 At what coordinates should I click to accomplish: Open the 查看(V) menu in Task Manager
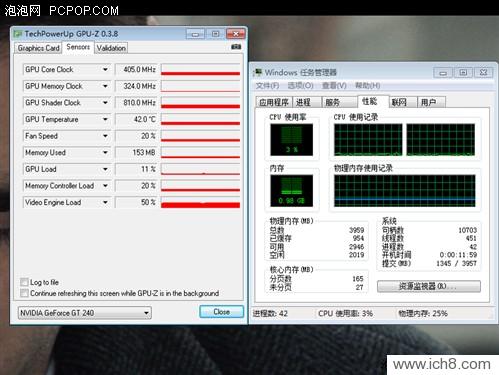point(334,86)
